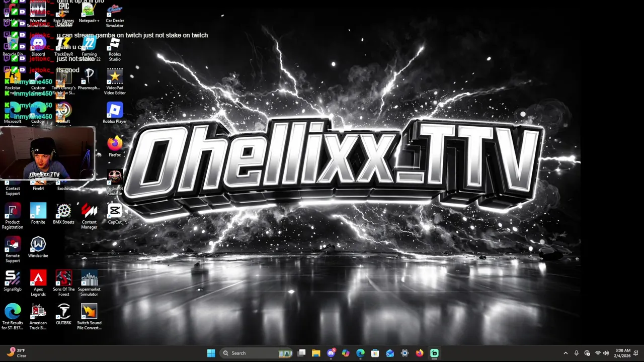Launch Fortnite desktop shortcut
Screen dimensions: 644x362
[x=38, y=214]
